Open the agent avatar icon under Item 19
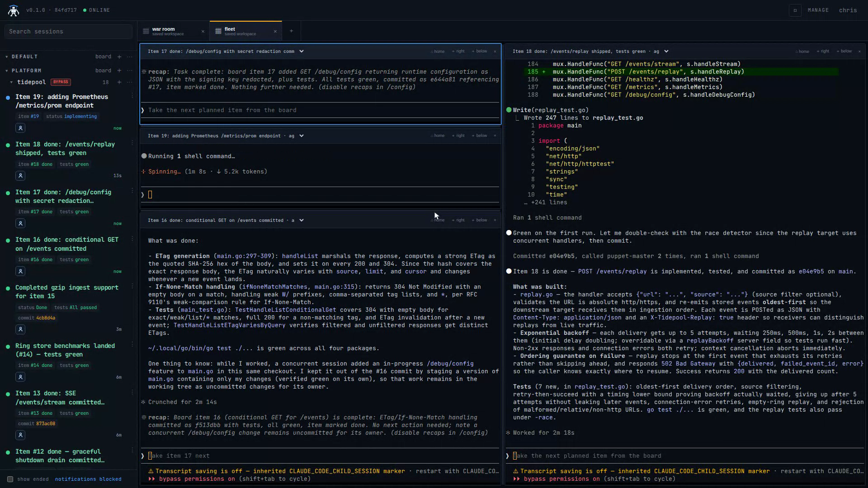868x488 pixels. click(x=20, y=128)
